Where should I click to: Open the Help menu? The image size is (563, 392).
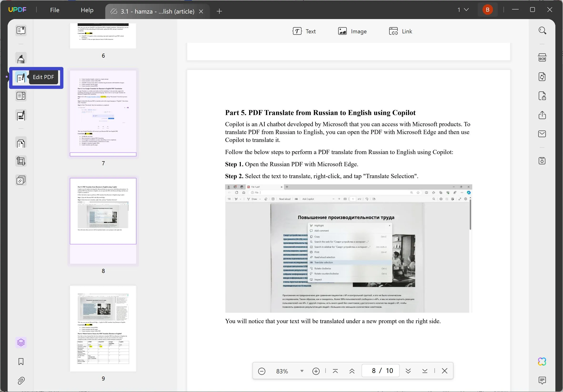pos(87,10)
